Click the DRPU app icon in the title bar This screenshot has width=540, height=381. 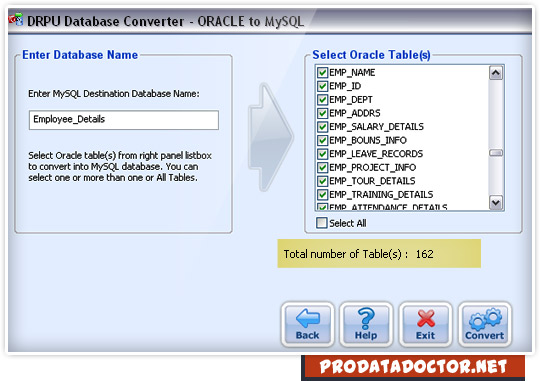[x=15, y=20]
